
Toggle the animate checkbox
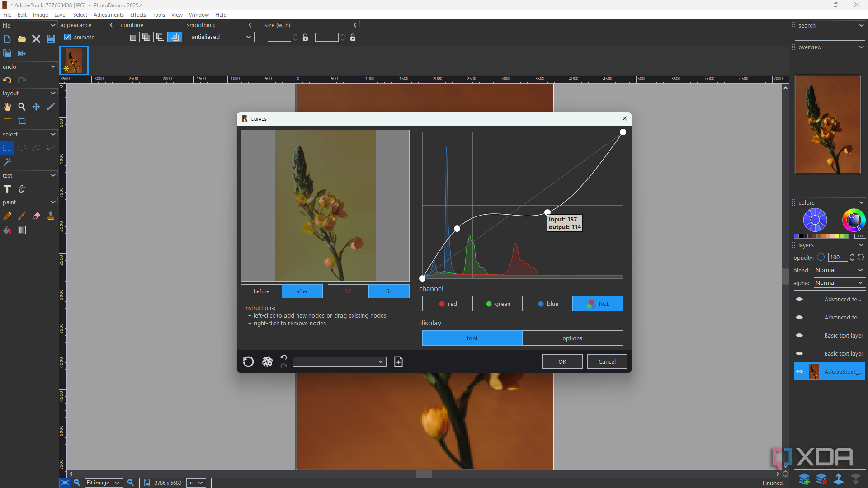[67, 37]
